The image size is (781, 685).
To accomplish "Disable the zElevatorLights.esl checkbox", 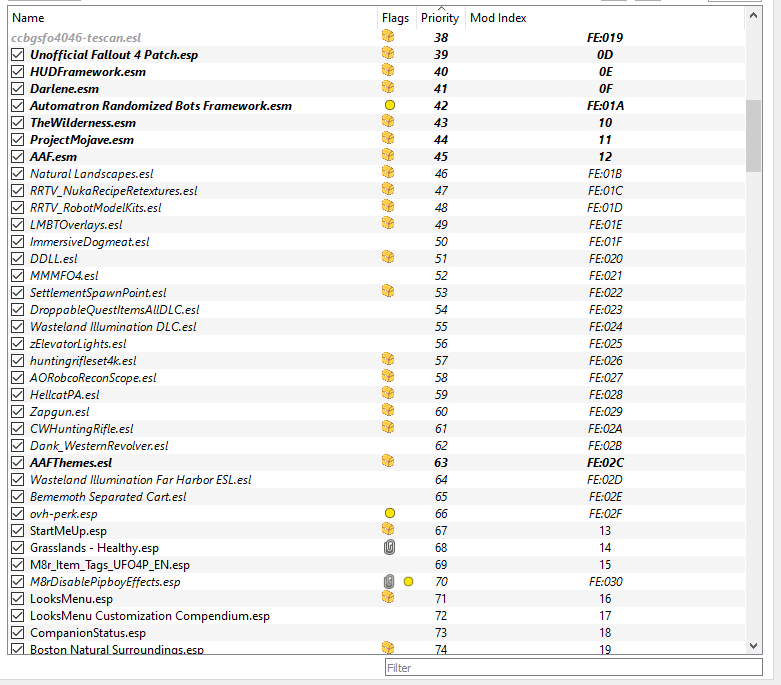I will 17,344.
